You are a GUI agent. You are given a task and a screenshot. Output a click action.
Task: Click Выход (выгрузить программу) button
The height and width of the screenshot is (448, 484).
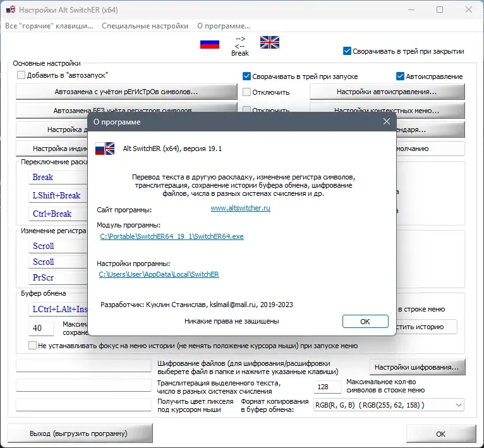tap(80, 433)
